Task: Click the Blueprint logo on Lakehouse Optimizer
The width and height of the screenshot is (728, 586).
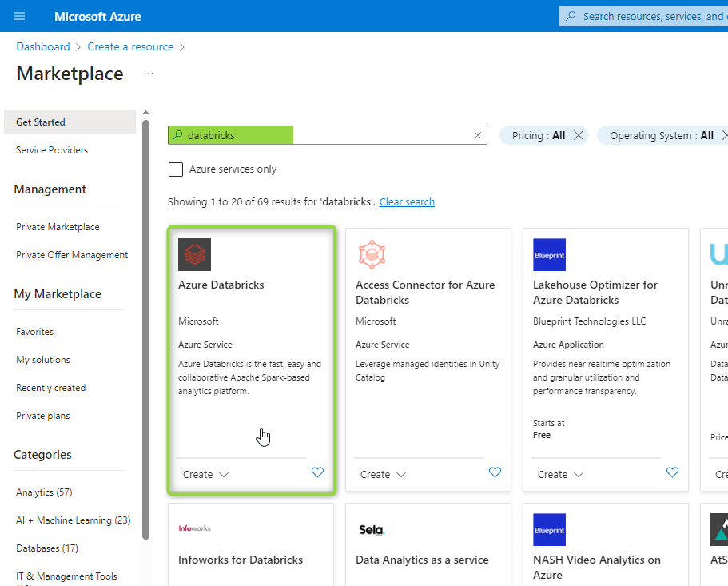Action: (549, 254)
